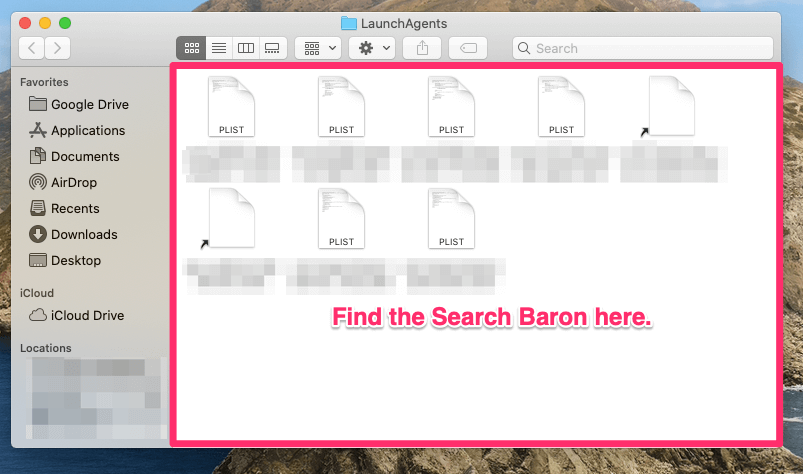Screen dimensions: 803x474
Task: Open Documents in the sidebar
Action: (74, 157)
